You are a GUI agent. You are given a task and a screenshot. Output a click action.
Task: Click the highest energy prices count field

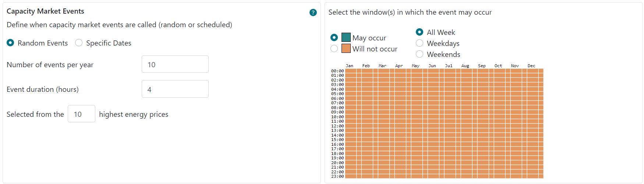click(81, 114)
